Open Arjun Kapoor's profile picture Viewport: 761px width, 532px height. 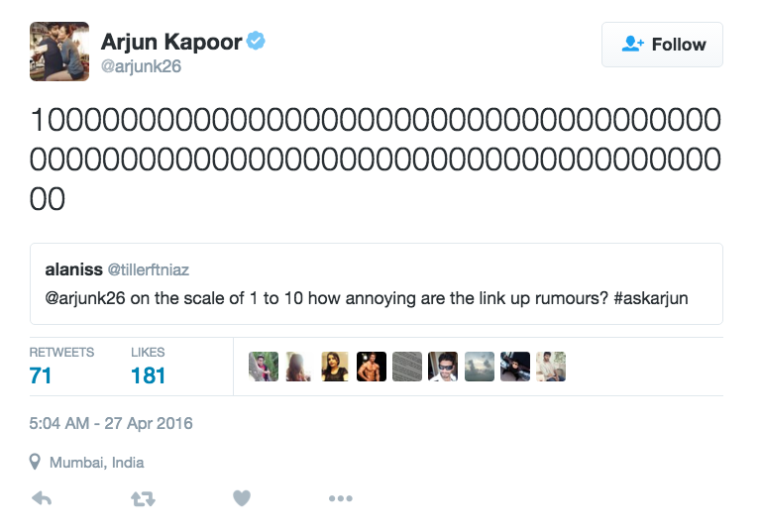pyautogui.click(x=59, y=52)
